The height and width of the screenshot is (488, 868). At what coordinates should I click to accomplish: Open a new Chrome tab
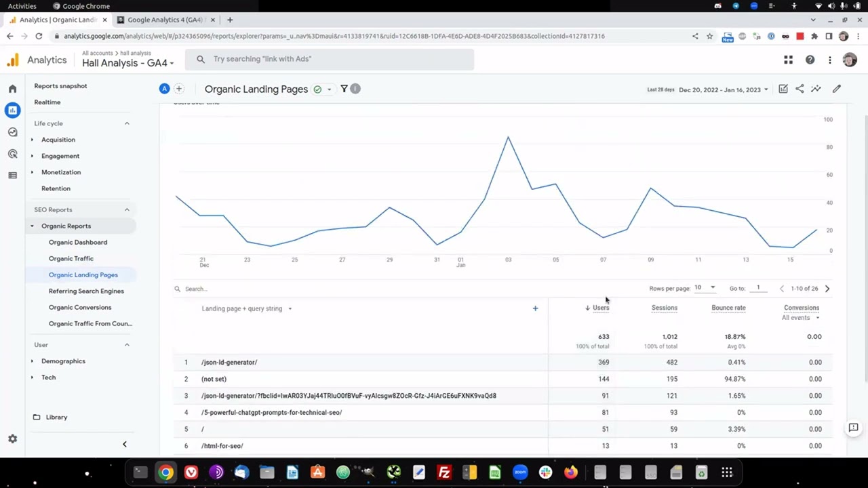coord(230,20)
